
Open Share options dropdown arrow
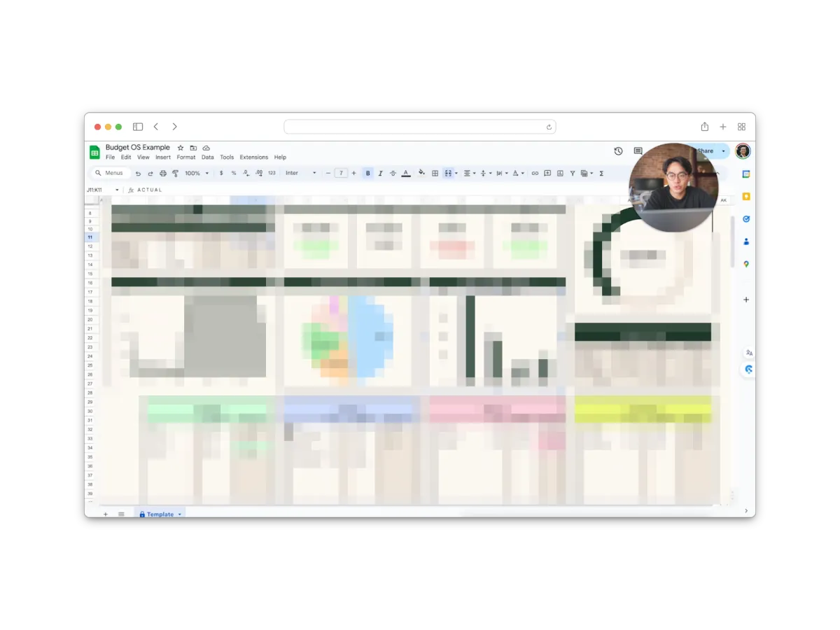723,151
